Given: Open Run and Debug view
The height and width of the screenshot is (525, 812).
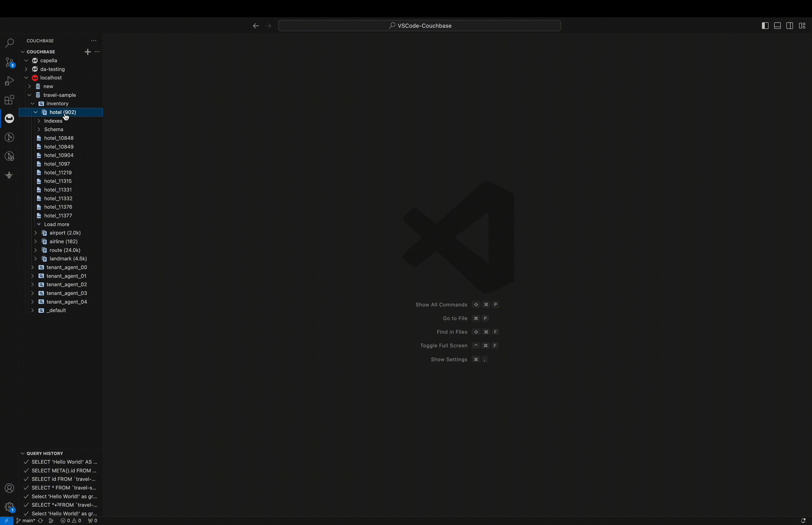Looking at the screenshot, I should coord(9,81).
